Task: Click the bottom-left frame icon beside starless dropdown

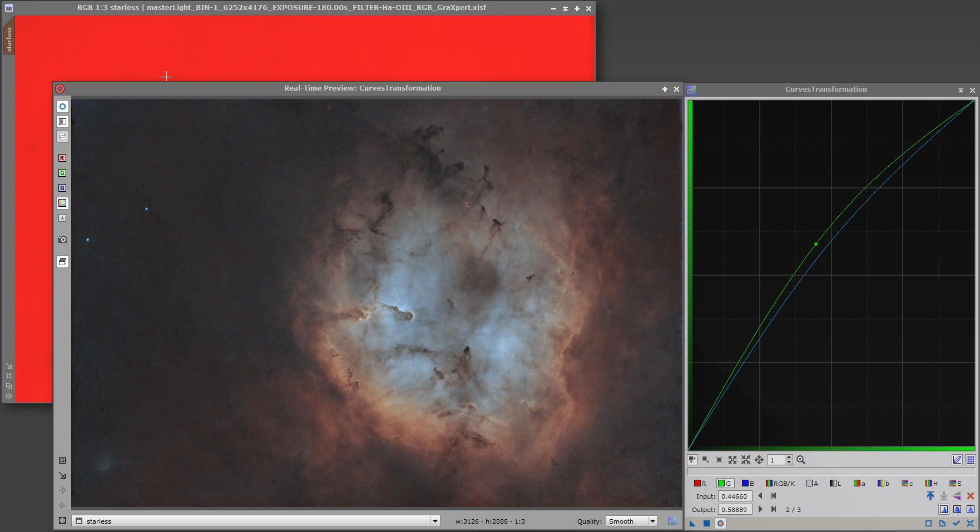Action: tap(62, 520)
